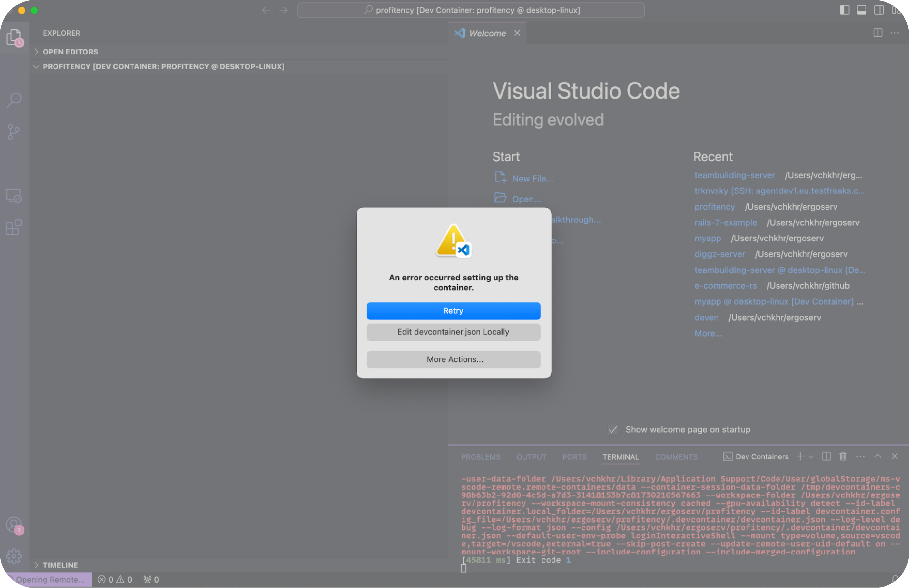The image size is (909, 588).
Task: Toggle Show welcome page on startup checkbox
Action: click(x=613, y=429)
